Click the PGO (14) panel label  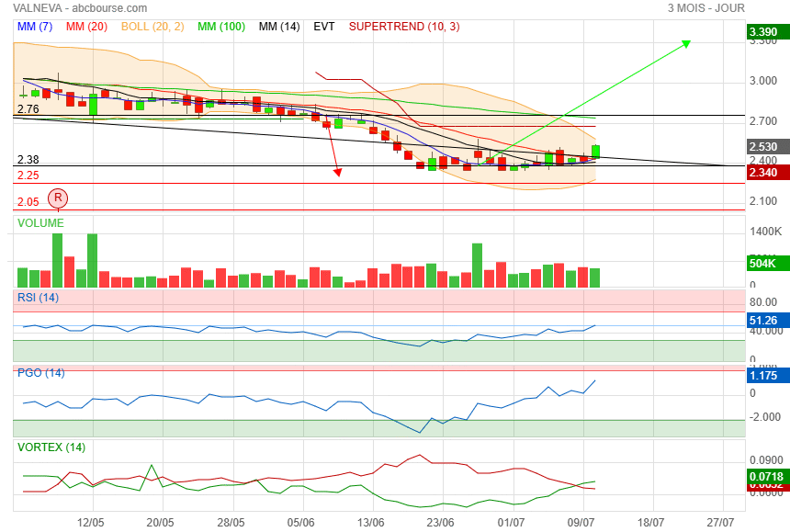click(40, 373)
